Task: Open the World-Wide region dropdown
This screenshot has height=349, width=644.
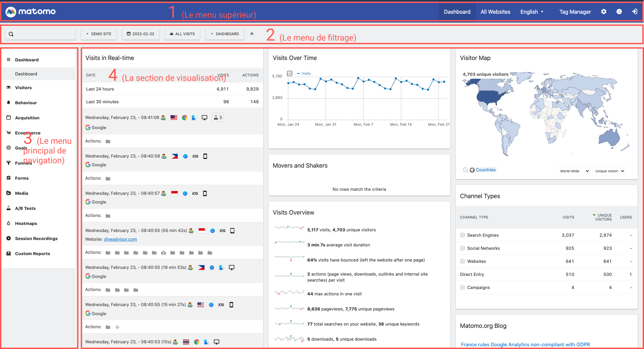Action: (573, 171)
